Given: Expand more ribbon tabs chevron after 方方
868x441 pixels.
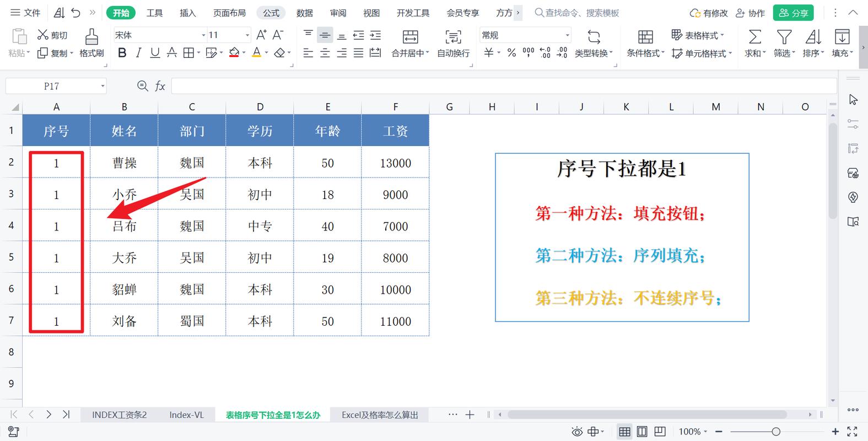Looking at the screenshot, I should (517, 13).
